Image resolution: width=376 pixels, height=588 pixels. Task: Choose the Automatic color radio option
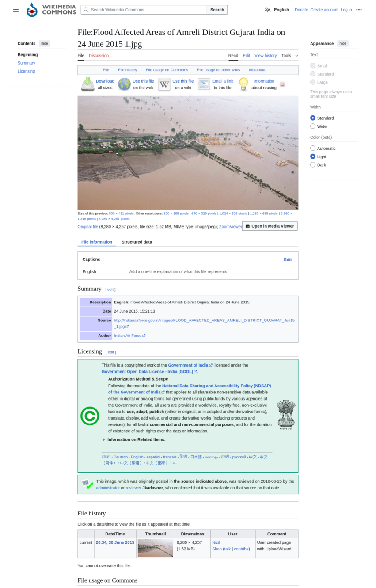pos(313,149)
